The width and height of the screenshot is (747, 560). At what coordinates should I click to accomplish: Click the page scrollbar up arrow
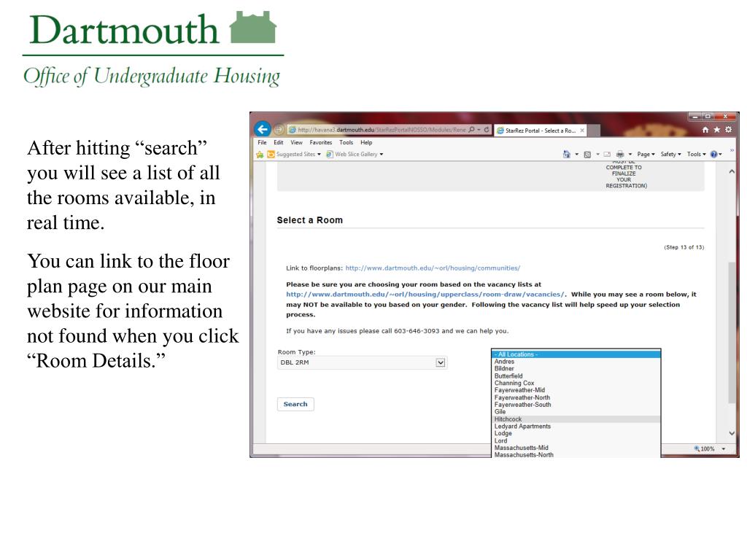coord(732,171)
